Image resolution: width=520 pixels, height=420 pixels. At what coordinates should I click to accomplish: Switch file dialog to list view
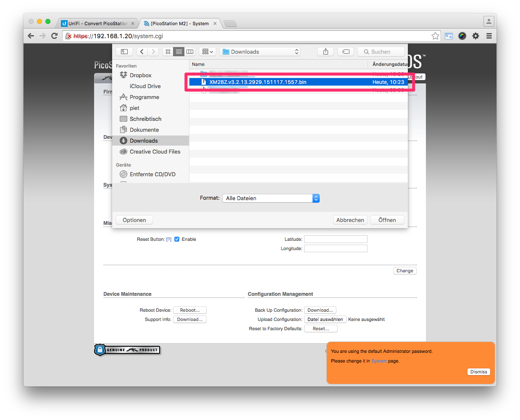pos(179,52)
